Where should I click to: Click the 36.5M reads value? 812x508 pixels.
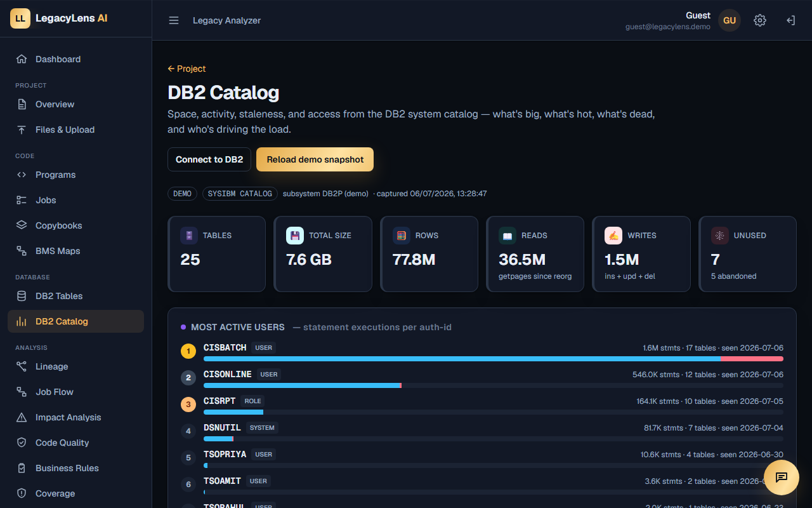[522, 260]
